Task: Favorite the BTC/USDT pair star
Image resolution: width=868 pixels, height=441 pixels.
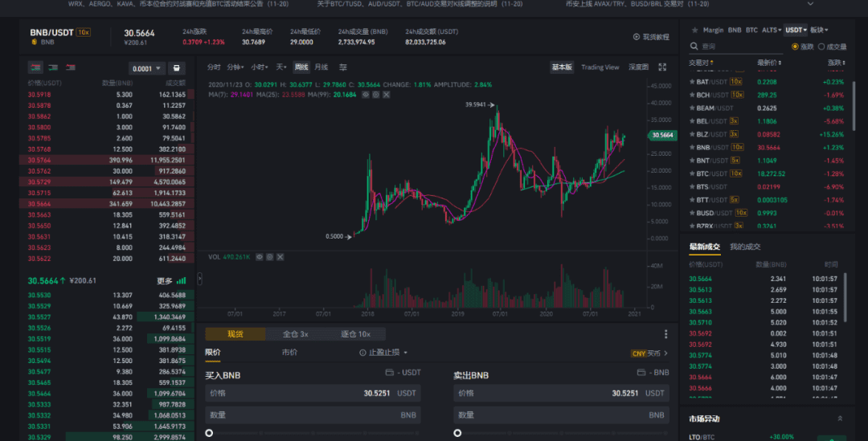Action: click(692, 174)
